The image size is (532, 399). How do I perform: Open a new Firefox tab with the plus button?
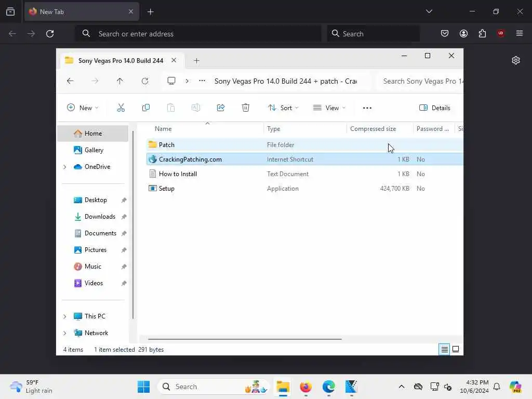click(150, 12)
